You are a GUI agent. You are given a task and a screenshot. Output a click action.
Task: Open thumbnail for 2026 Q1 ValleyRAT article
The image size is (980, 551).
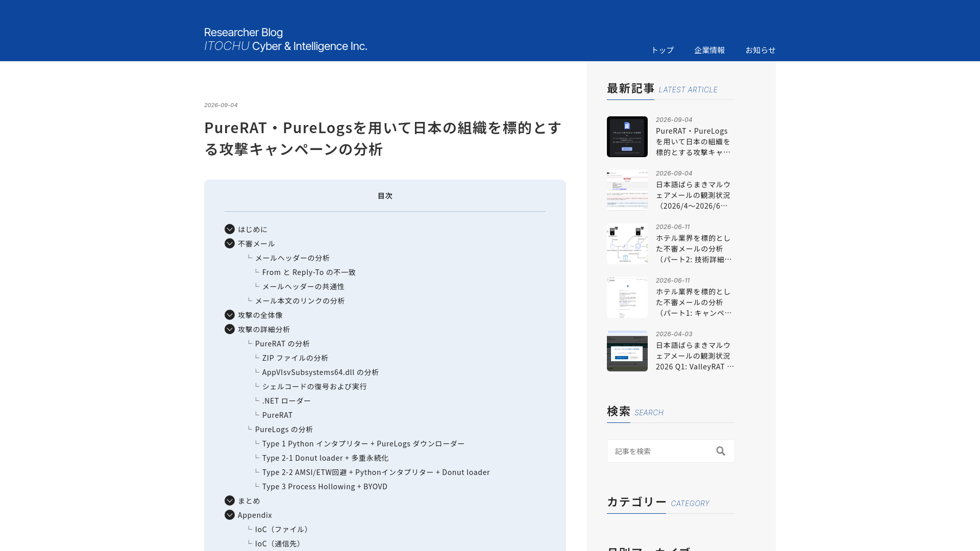[x=627, y=351]
